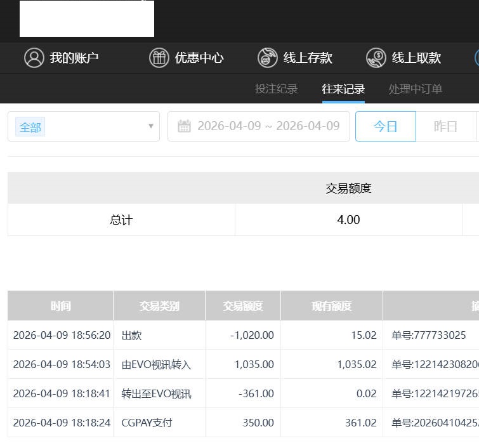Click the My Account user icon
This screenshot has width=479, height=448.
pyautogui.click(x=34, y=58)
